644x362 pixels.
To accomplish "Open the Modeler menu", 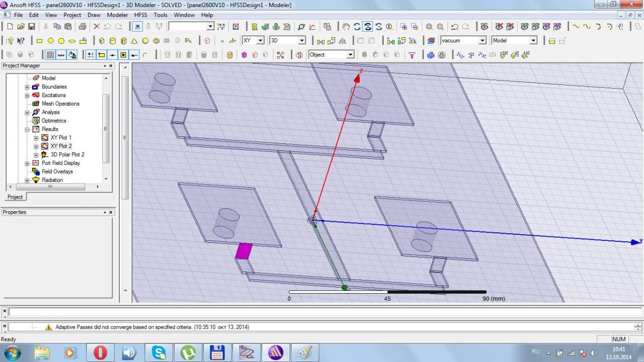I will [117, 15].
